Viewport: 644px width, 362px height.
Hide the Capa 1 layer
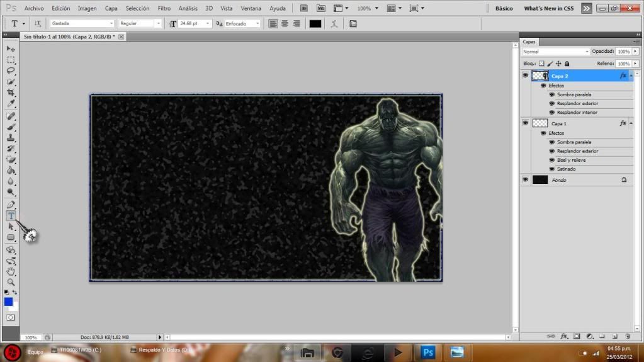(525, 123)
